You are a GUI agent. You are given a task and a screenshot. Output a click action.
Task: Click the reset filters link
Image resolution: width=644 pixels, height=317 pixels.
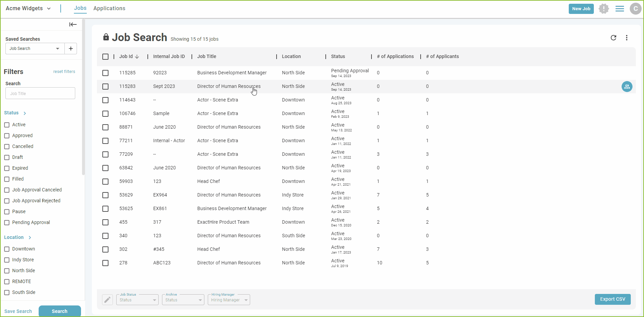click(x=64, y=72)
